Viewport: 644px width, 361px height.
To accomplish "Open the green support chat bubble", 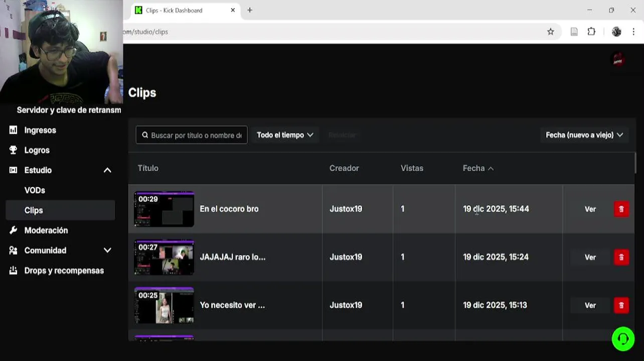I will tap(623, 339).
